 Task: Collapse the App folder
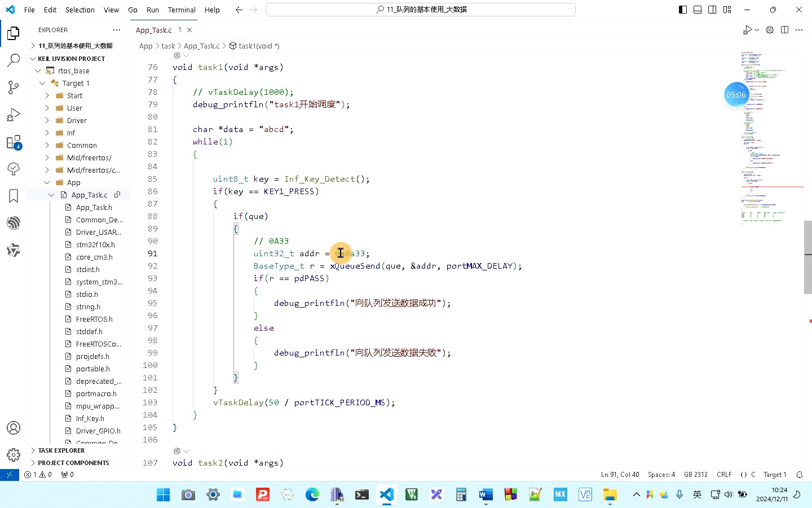point(73,182)
